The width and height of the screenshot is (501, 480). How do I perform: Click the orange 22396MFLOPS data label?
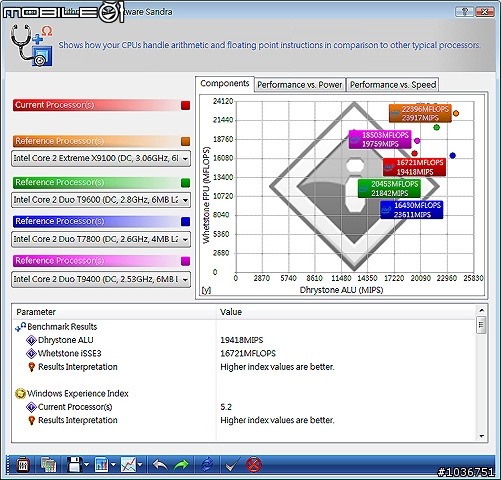tap(420, 113)
